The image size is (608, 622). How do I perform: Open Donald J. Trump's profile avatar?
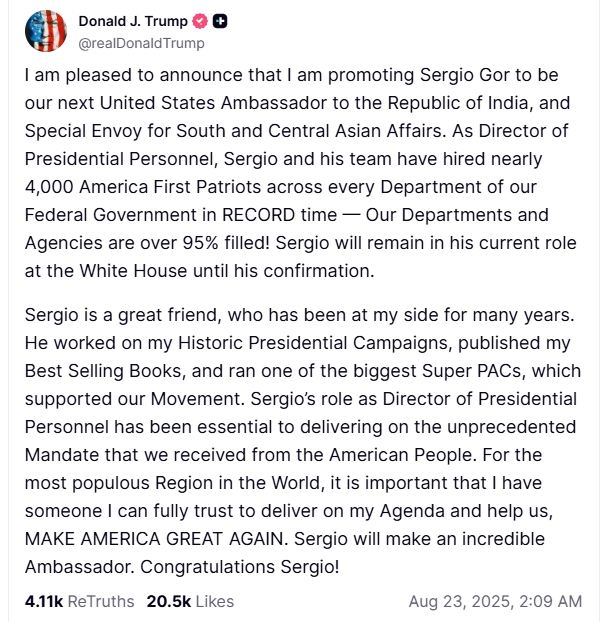(45, 31)
